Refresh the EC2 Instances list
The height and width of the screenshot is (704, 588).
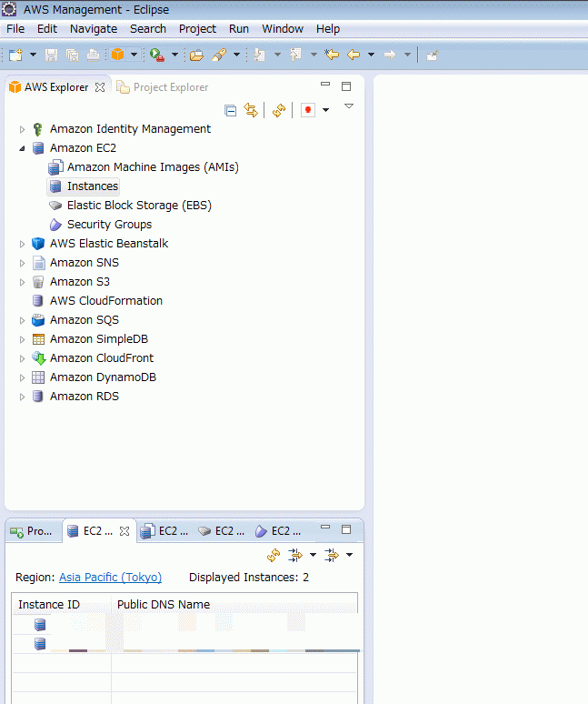click(x=274, y=556)
